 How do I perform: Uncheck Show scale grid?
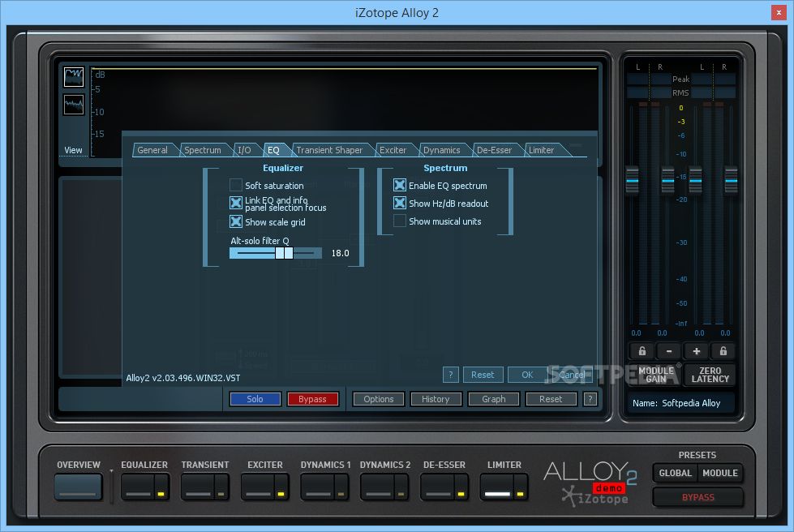pyautogui.click(x=236, y=221)
